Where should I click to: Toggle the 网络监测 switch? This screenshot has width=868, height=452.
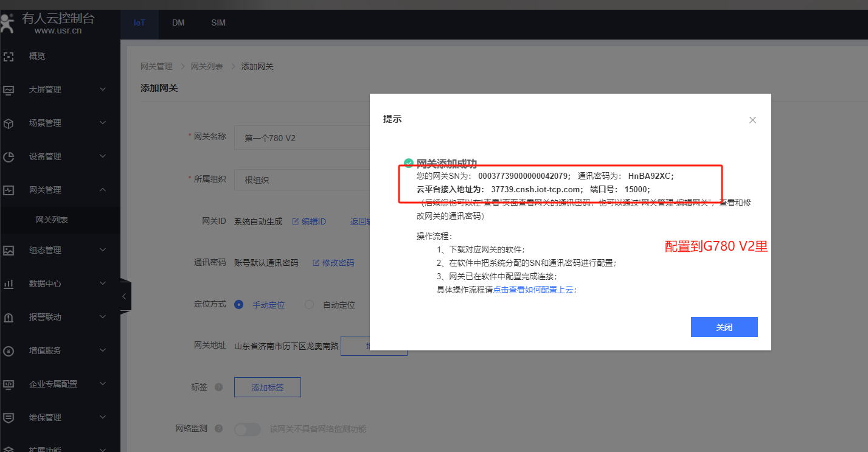coord(247,429)
